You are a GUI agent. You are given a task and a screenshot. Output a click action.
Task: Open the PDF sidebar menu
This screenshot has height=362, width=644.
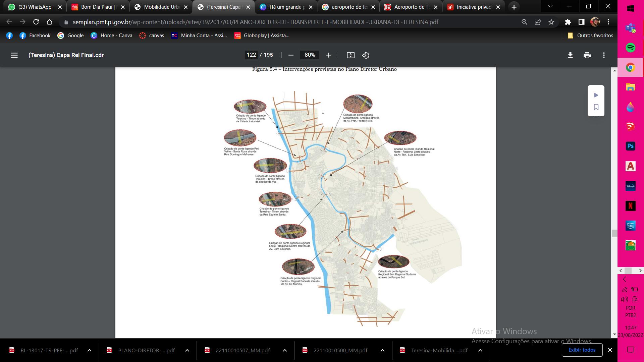14,55
